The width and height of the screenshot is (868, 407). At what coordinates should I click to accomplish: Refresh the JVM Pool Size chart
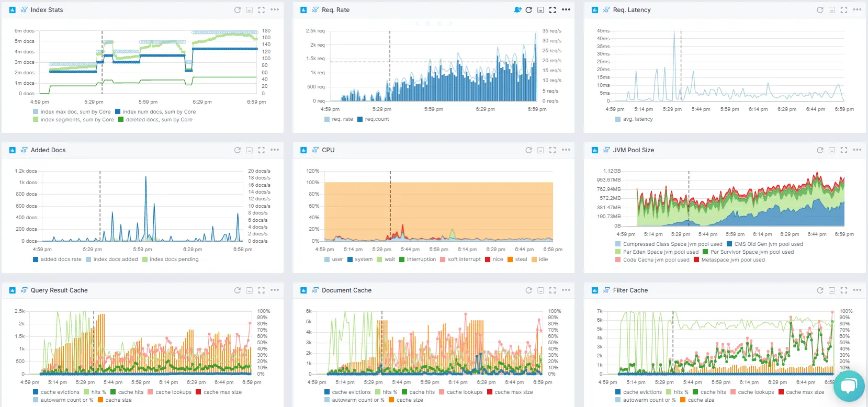[820, 150]
